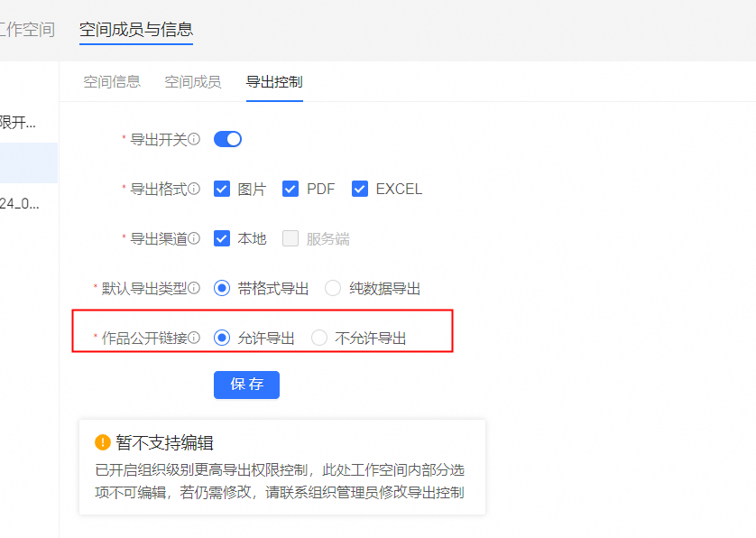The height and width of the screenshot is (538, 756).
Task: Go to the 工作空间 top navigation tab
Action: [x=27, y=30]
